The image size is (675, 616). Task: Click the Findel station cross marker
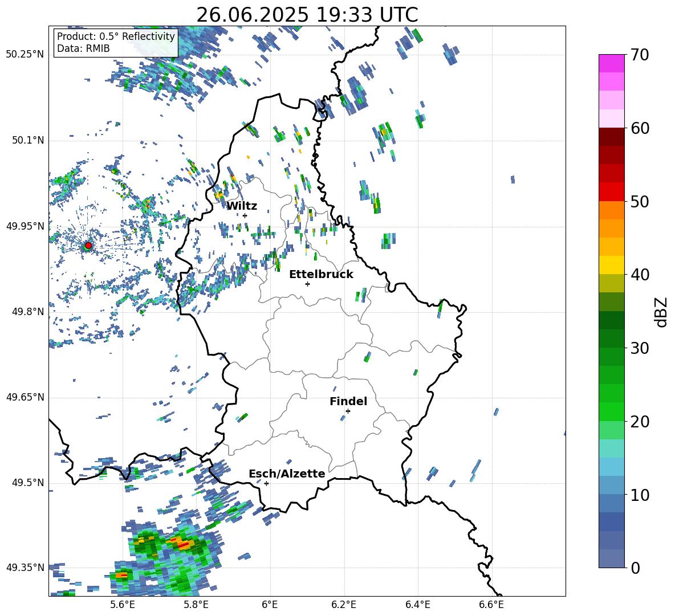[348, 411]
